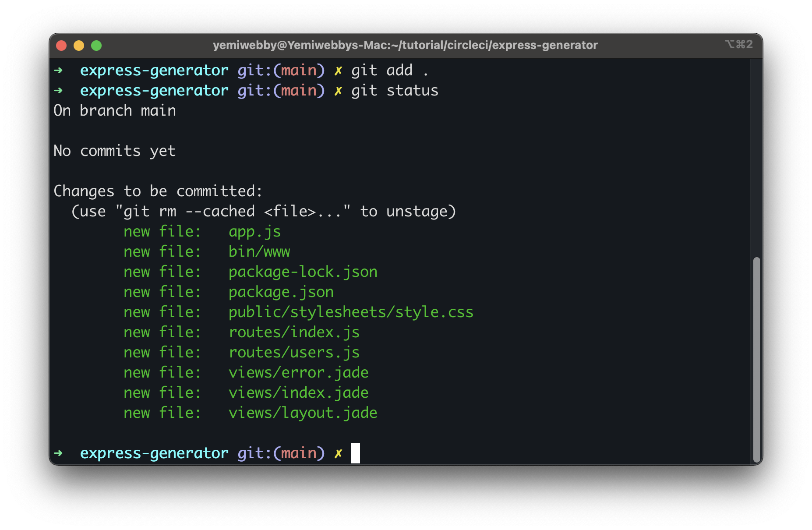Select the routes/users.js file name
Image resolution: width=812 pixels, height=530 pixels.
pyautogui.click(x=294, y=352)
